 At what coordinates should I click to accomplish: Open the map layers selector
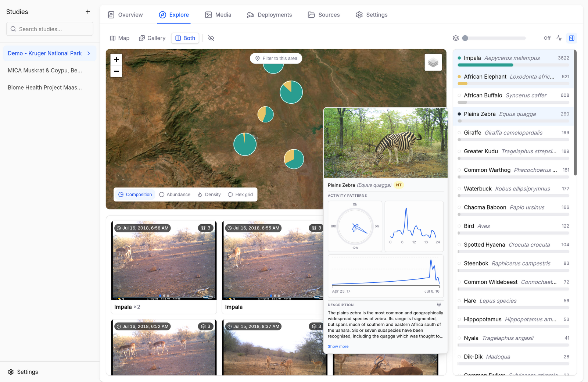pos(433,63)
